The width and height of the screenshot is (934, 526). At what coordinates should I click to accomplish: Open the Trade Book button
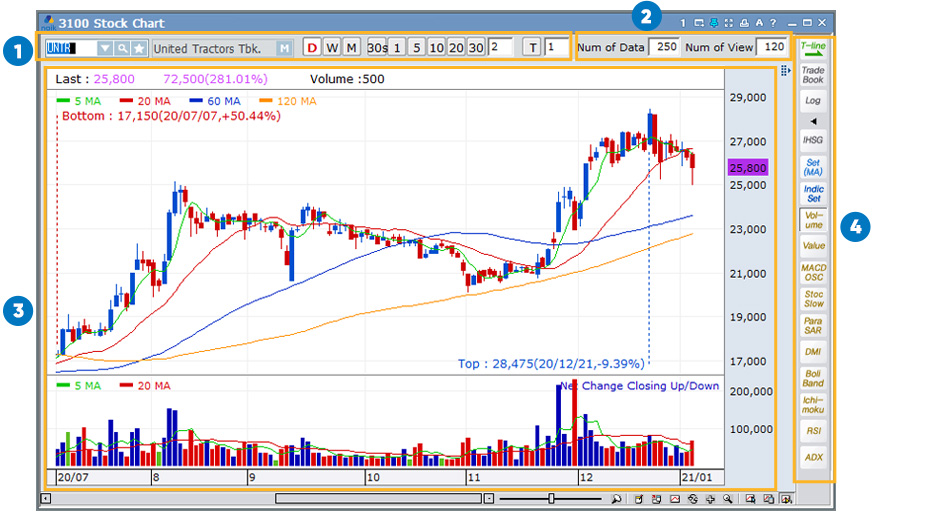(x=813, y=74)
